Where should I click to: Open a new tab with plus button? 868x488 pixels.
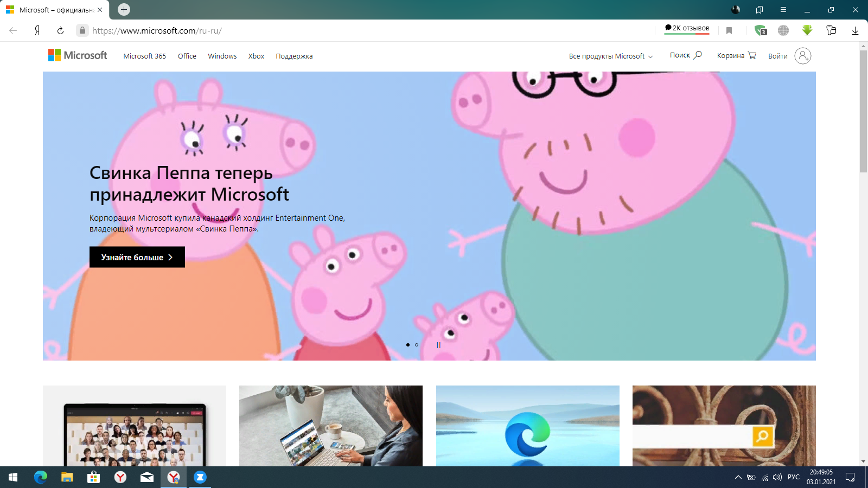[124, 9]
